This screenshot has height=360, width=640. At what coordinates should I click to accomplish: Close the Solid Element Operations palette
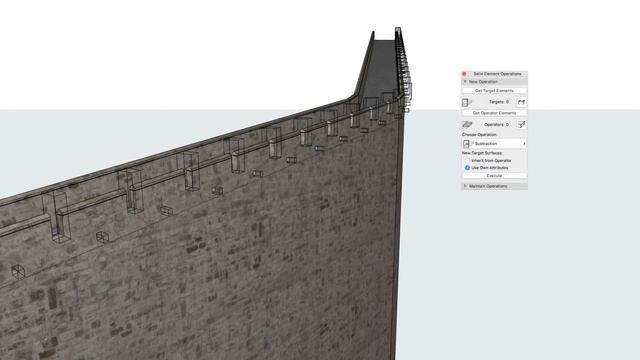pyautogui.click(x=464, y=74)
